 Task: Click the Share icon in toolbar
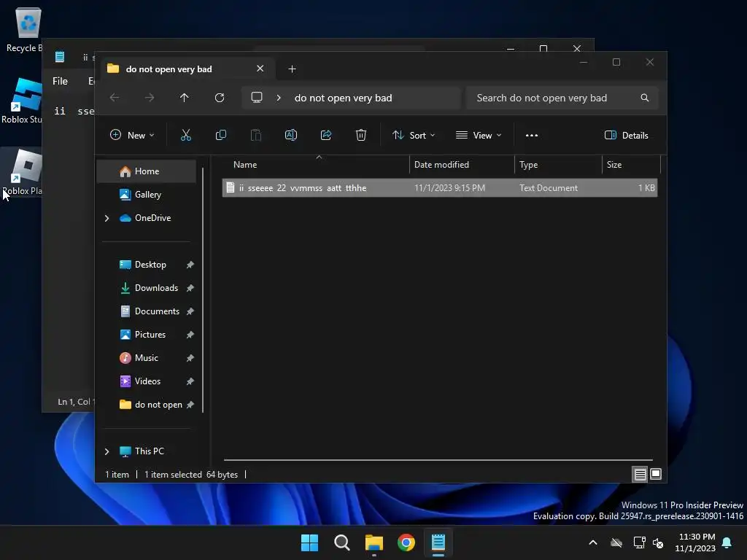point(326,135)
